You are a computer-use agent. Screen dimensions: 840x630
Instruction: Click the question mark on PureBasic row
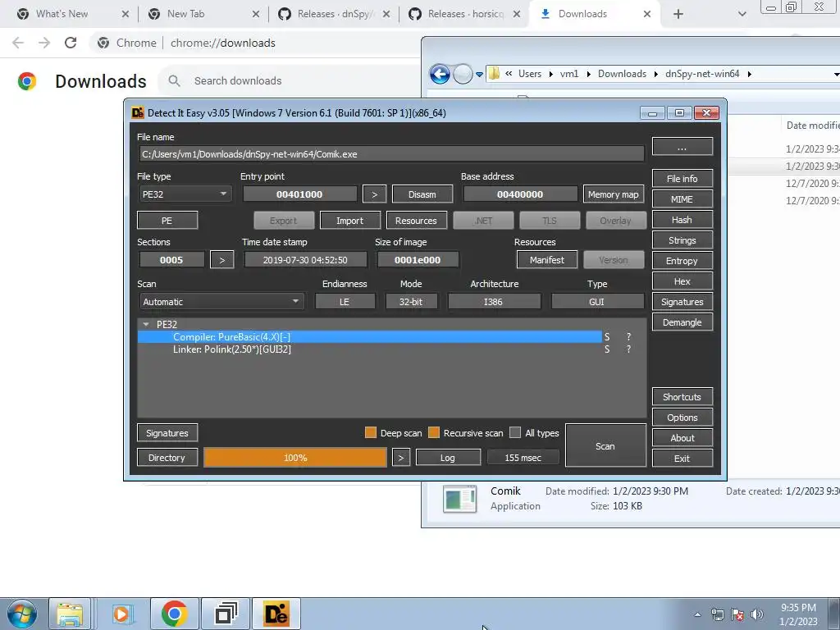(629, 337)
